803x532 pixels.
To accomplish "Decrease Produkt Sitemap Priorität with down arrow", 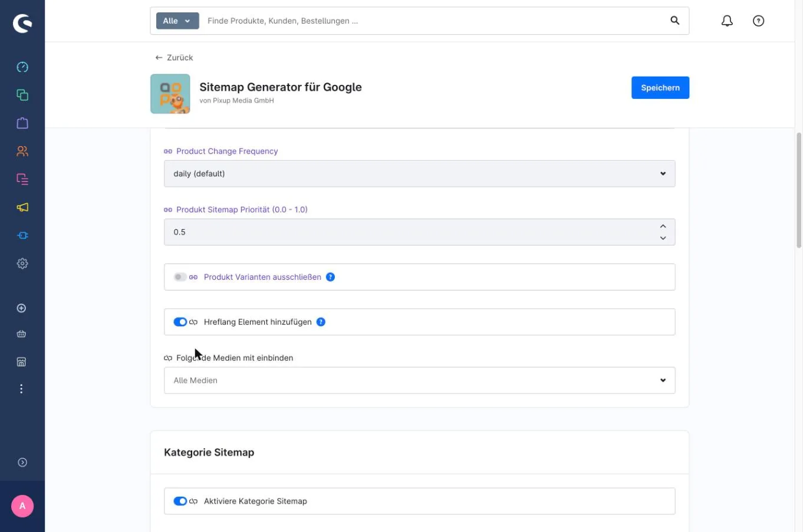I will coord(663,238).
